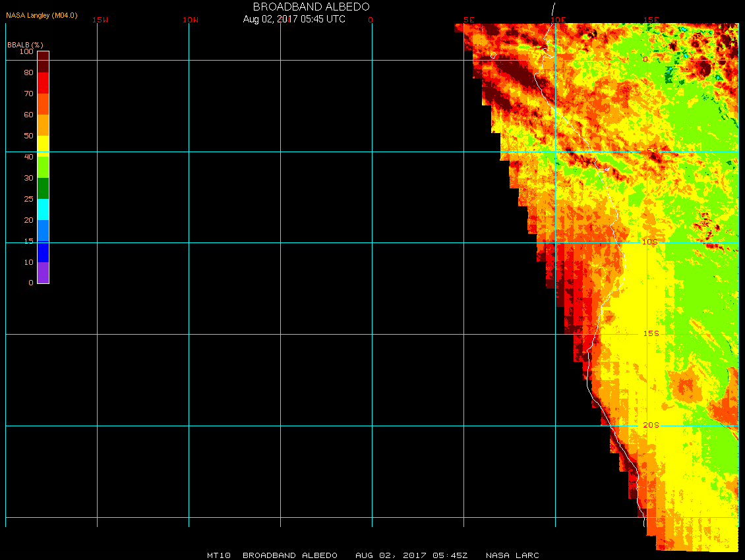Image resolution: width=745 pixels, height=560 pixels.
Task: Click the '15W' longitude label
Action: (x=100, y=20)
